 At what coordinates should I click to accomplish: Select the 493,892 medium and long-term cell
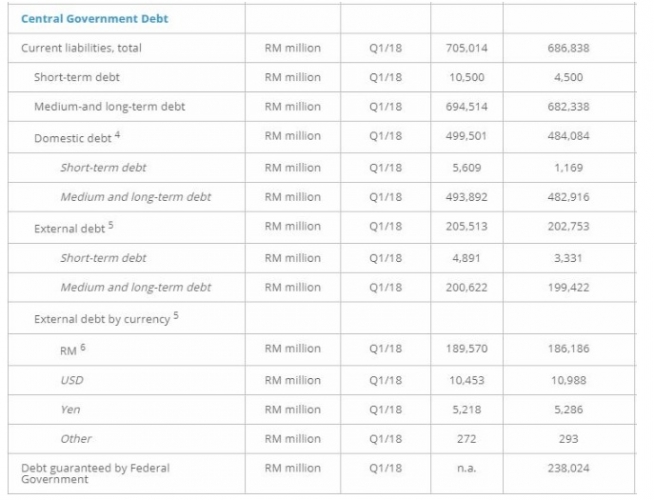tap(466, 197)
